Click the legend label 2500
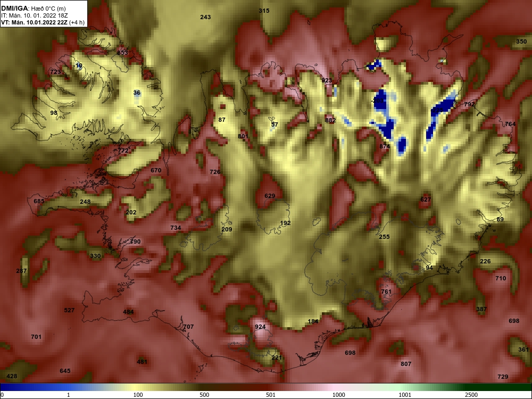The image size is (532, 399). (471, 395)
